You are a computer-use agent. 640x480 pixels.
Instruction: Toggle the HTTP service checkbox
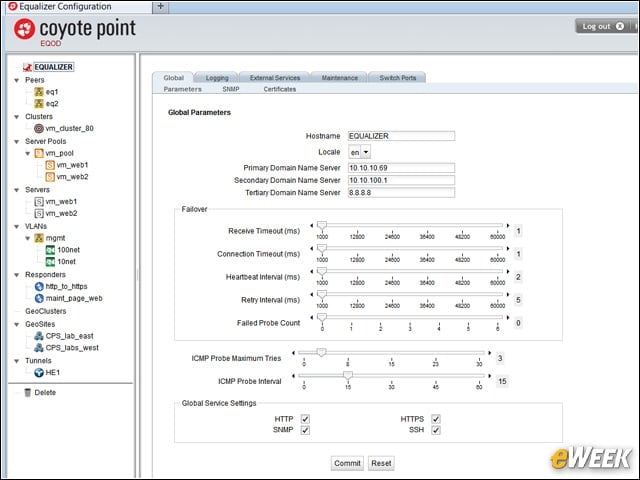(305, 419)
